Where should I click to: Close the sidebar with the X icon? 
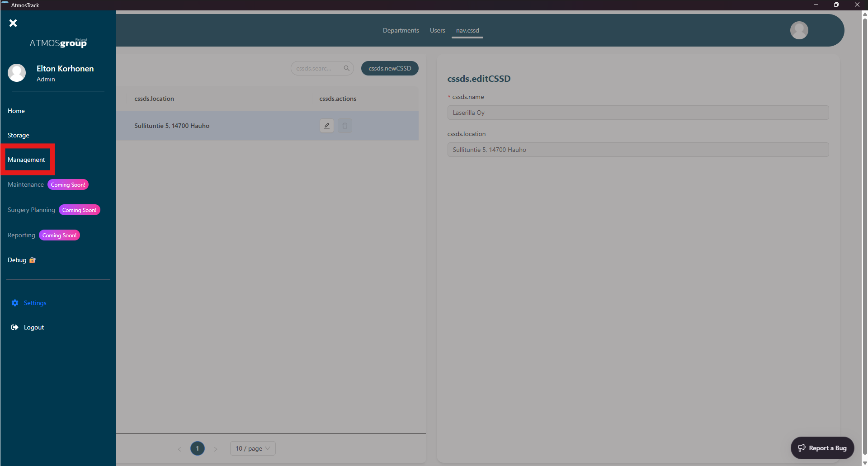pyautogui.click(x=13, y=23)
